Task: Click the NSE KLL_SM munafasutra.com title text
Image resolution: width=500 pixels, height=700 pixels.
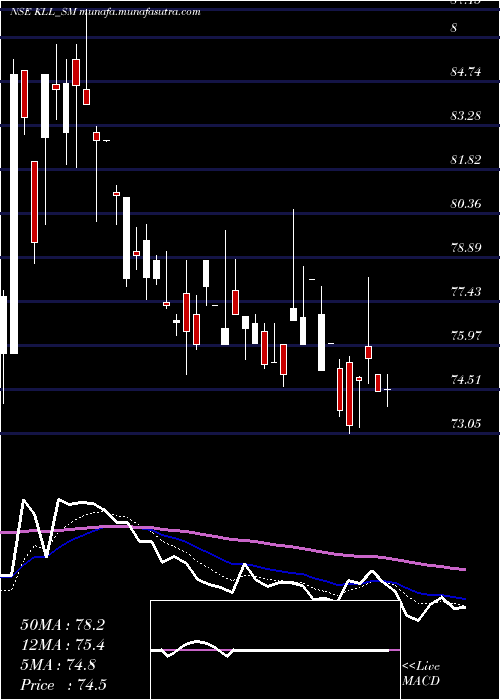Action: 105,12
